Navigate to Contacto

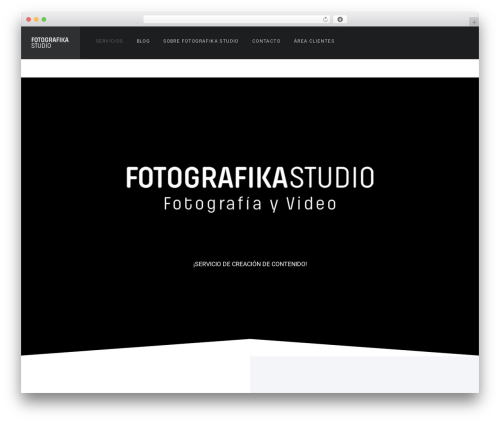(266, 41)
